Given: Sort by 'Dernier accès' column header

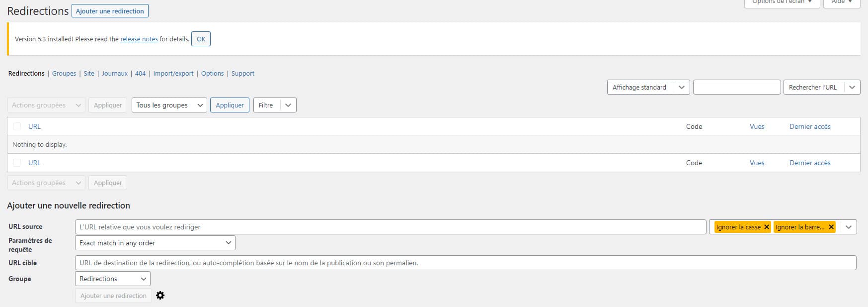Looking at the screenshot, I should 810,126.
